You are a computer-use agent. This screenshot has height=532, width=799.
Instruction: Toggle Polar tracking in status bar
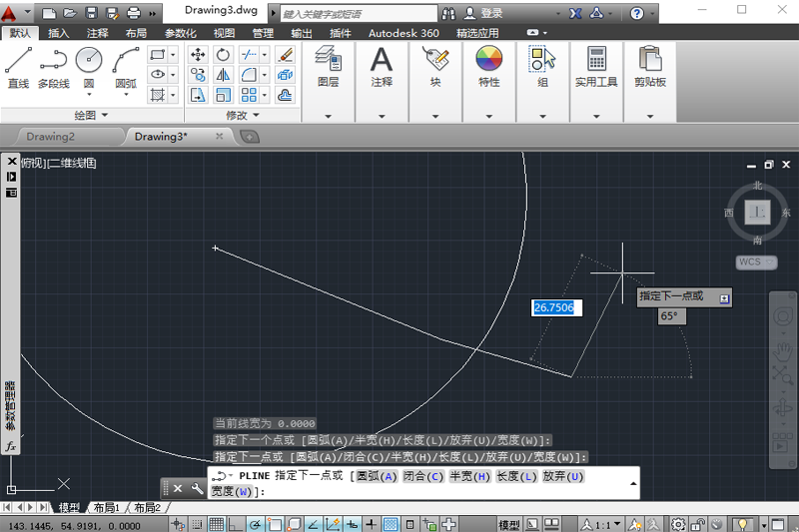pos(255,524)
